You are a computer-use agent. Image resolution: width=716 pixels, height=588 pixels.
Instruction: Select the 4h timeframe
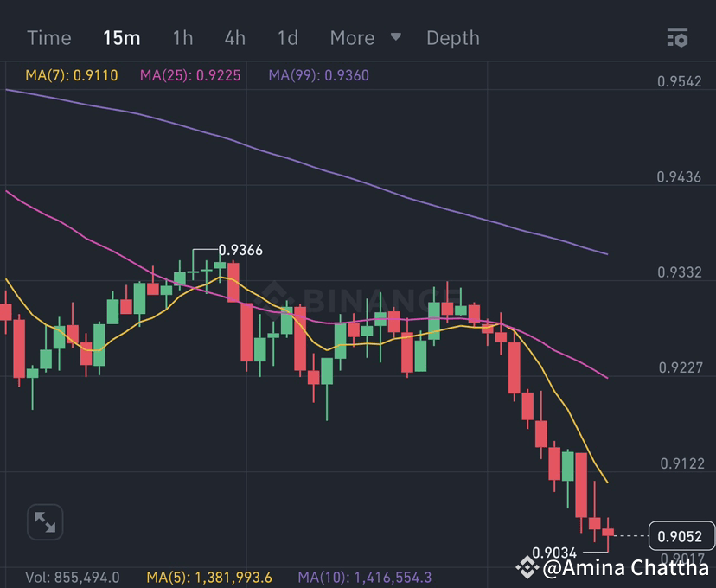click(x=234, y=37)
